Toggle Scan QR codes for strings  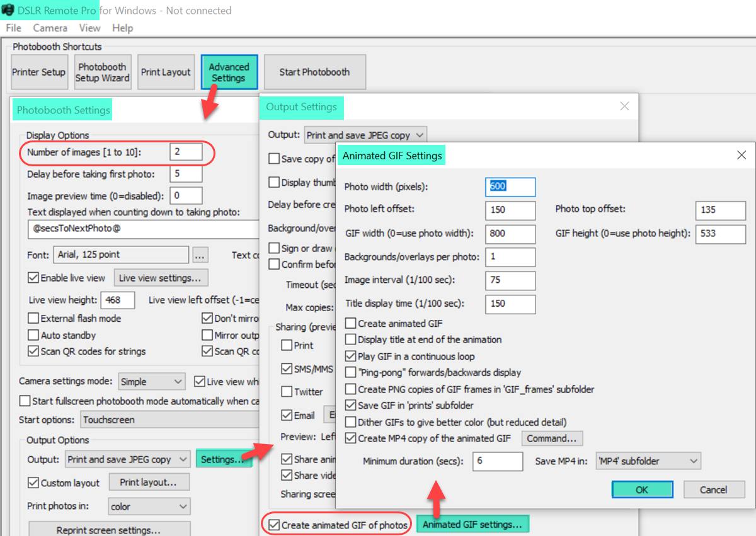33,351
